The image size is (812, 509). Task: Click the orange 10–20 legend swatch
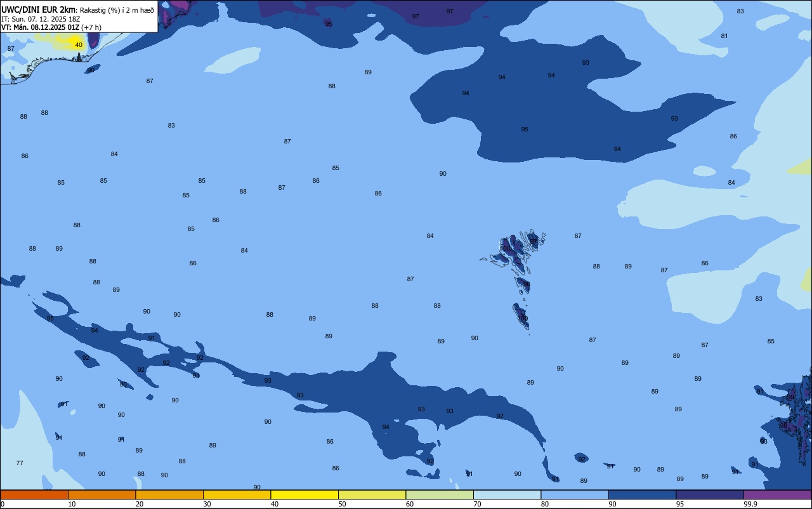click(x=101, y=494)
